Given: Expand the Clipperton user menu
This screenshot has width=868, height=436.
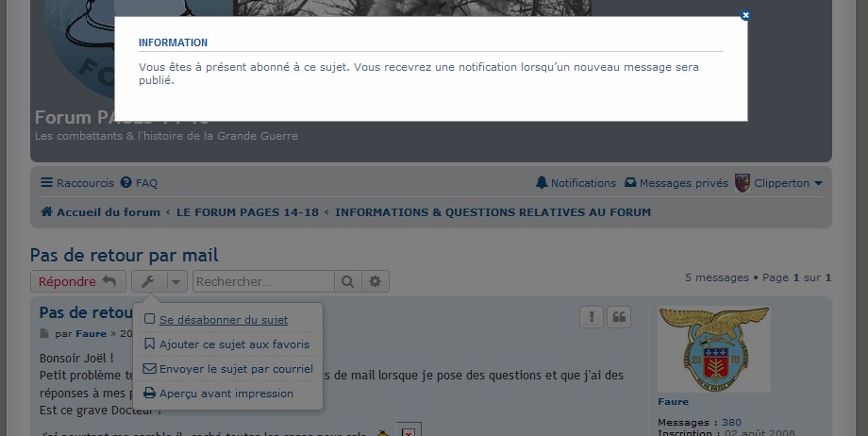Looking at the screenshot, I should pos(779,183).
